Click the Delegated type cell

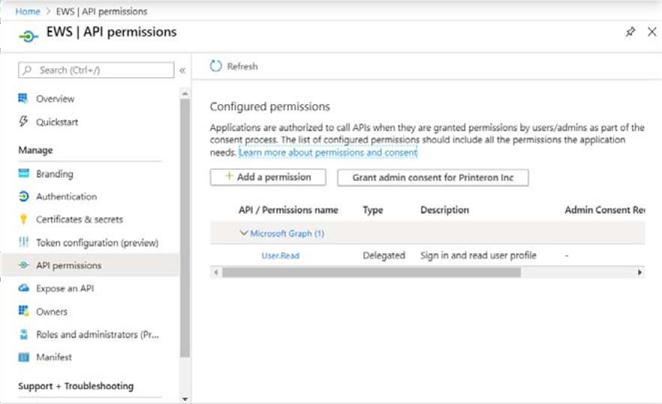pyautogui.click(x=384, y=255)
